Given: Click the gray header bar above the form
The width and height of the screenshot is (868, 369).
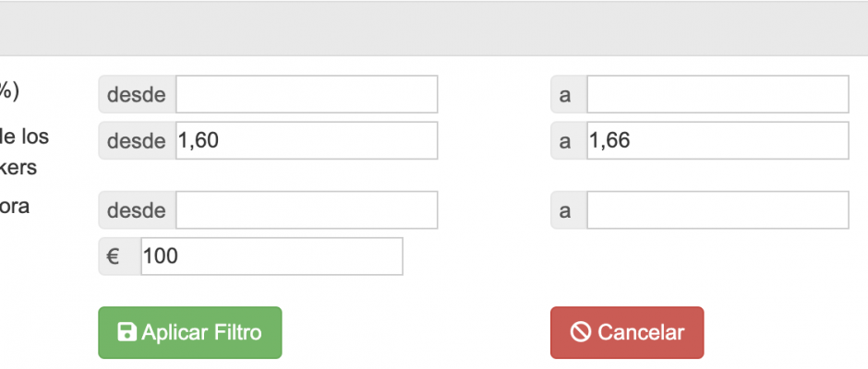Looking at the screenshot, I should point(434,29).
